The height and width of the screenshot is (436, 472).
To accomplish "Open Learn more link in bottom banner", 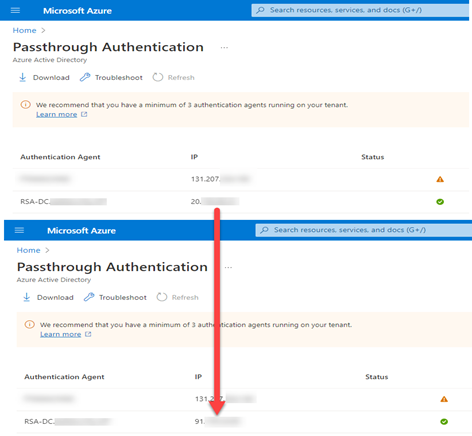I will pyautogui.click(x=61, y=334).
